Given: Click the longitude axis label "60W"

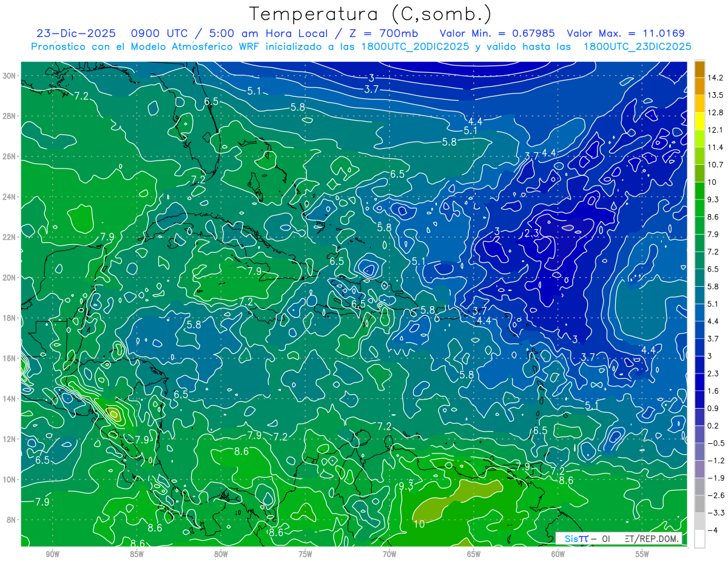Looking at the screenshot, I should click(x=558, y=554).
